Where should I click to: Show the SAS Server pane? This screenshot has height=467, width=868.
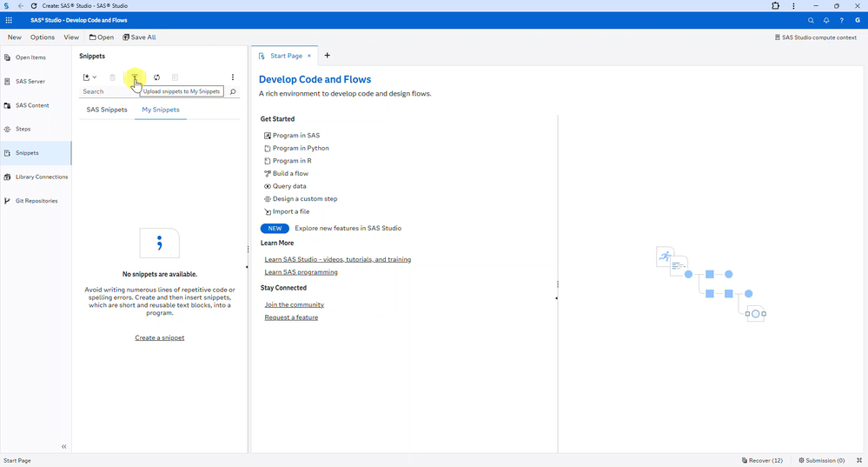click(x=36, y=82)
